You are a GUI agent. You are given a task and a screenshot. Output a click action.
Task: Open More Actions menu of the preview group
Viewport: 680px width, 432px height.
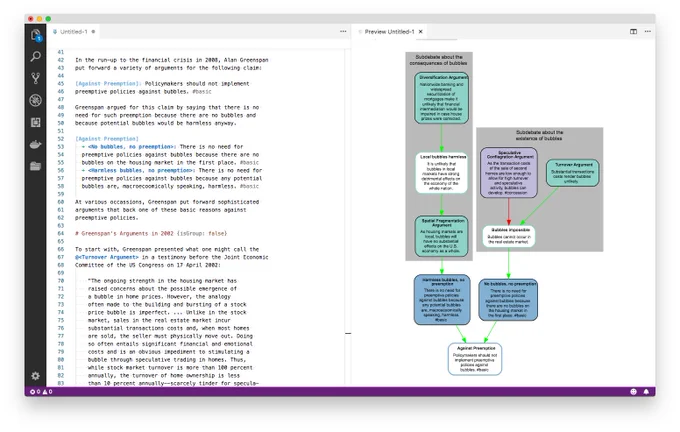647,32
